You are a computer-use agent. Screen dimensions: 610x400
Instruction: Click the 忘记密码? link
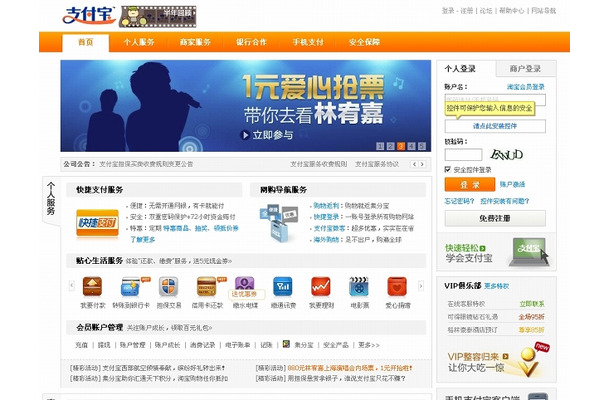coord(459,201)
